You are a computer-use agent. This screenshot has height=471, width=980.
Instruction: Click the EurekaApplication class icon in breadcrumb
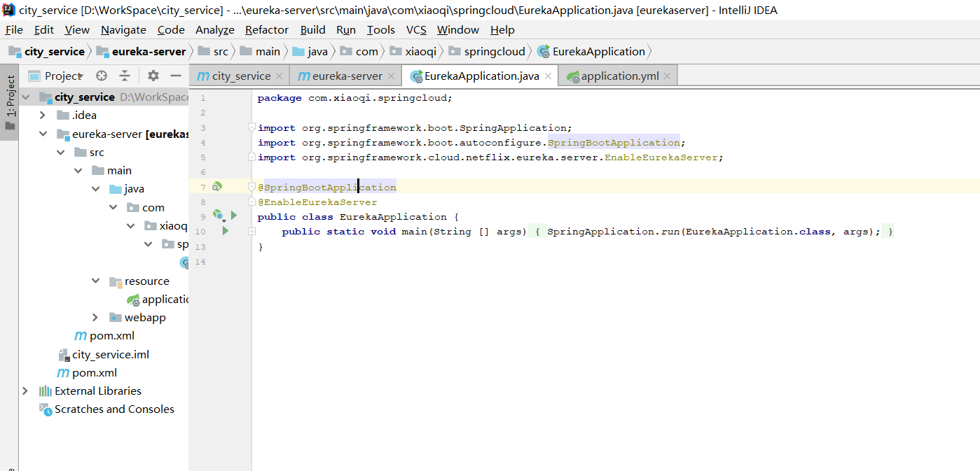pyautogui.click(x=543, y=52)
